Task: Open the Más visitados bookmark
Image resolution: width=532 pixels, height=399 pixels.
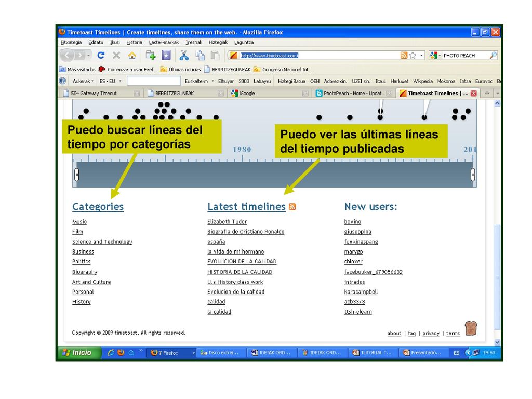Action: coord(78,69)
